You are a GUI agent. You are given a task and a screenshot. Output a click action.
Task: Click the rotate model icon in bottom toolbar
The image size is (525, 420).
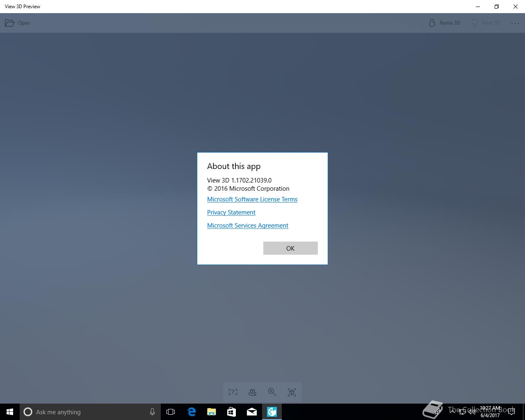click(253, 392)
